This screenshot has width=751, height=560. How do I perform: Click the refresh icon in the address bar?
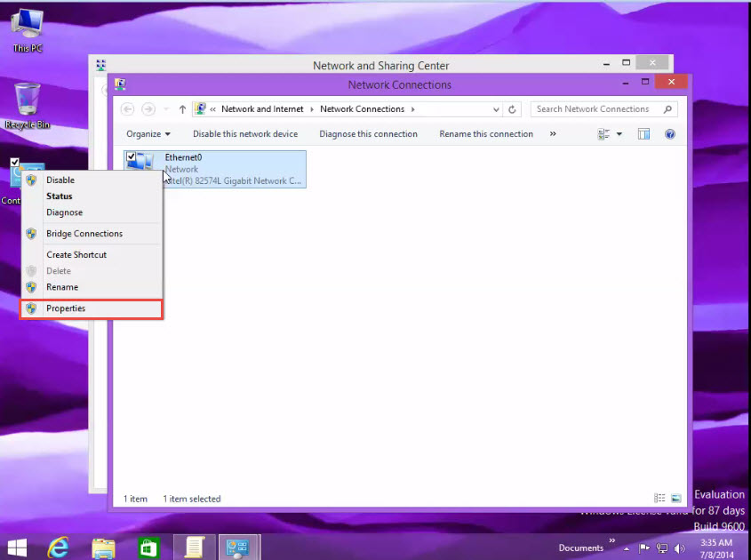pyautogui.click(x=512, y=108)
